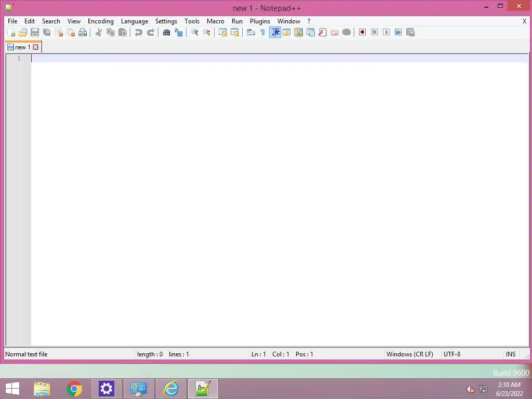Close the 'new 1' tab with red X

tap(36, 47)
